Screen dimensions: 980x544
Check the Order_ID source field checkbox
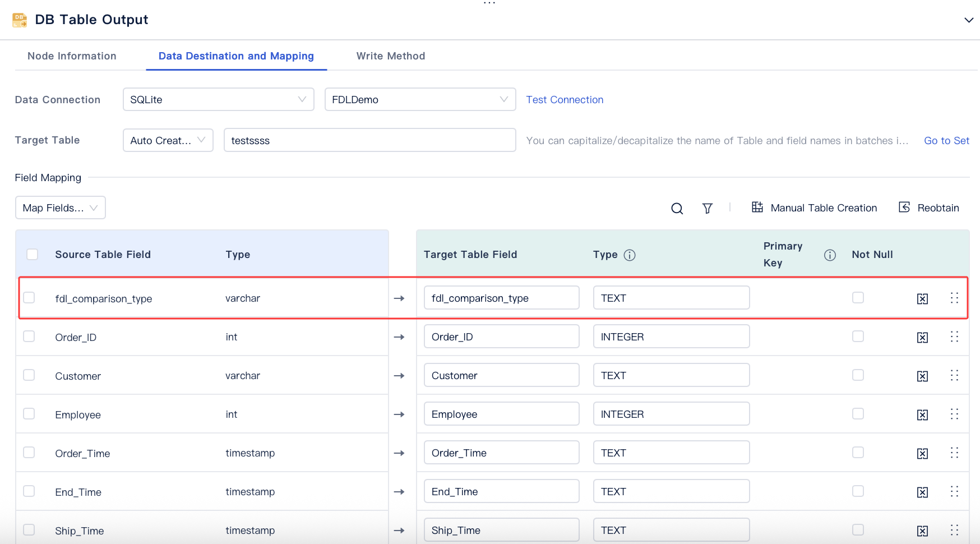coord(29,336)
